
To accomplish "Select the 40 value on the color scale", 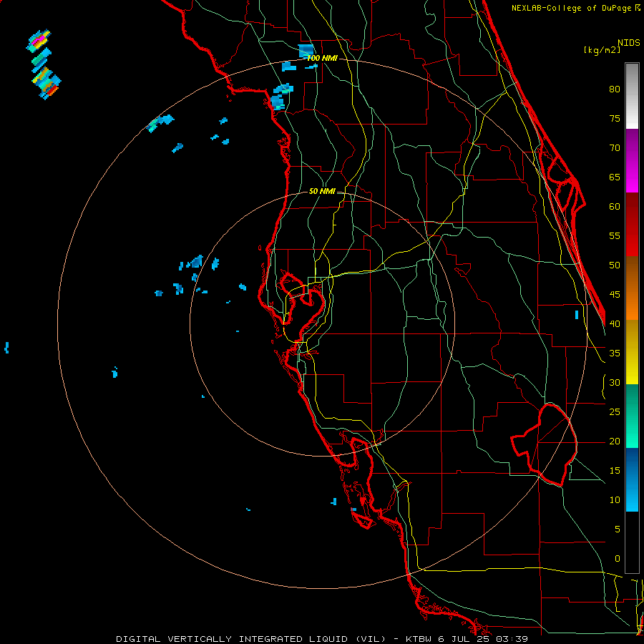I will 615,323.
